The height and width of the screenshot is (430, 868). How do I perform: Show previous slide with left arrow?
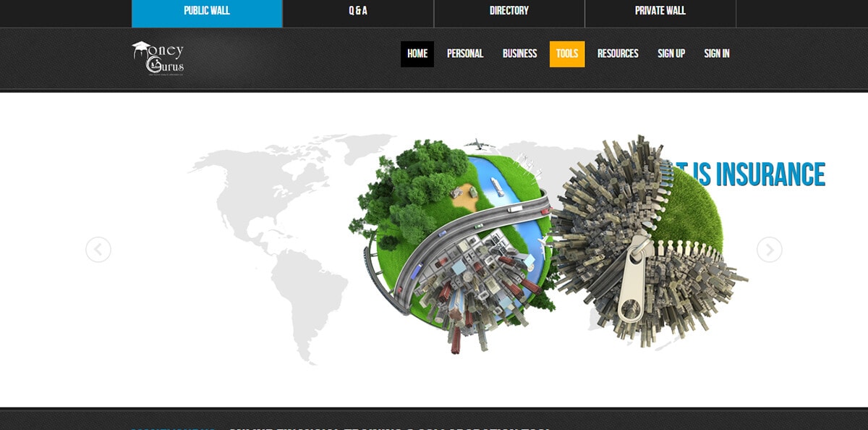98,250
